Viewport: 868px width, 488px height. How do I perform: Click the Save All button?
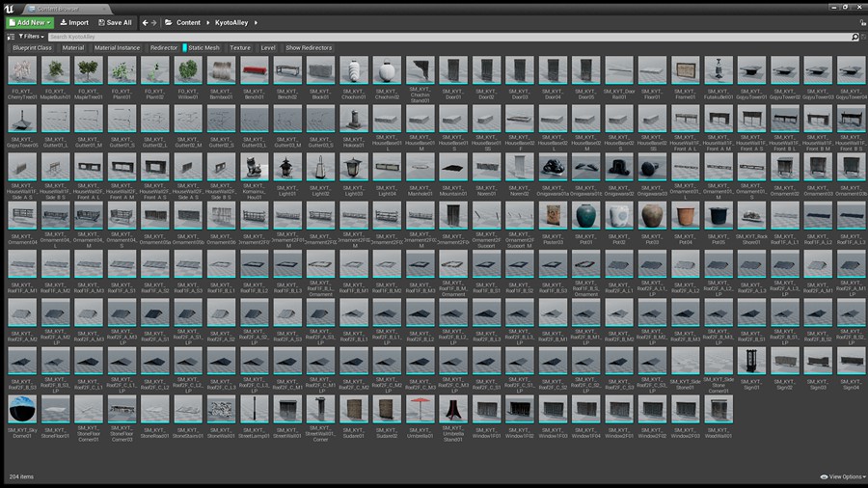(115, 22)
